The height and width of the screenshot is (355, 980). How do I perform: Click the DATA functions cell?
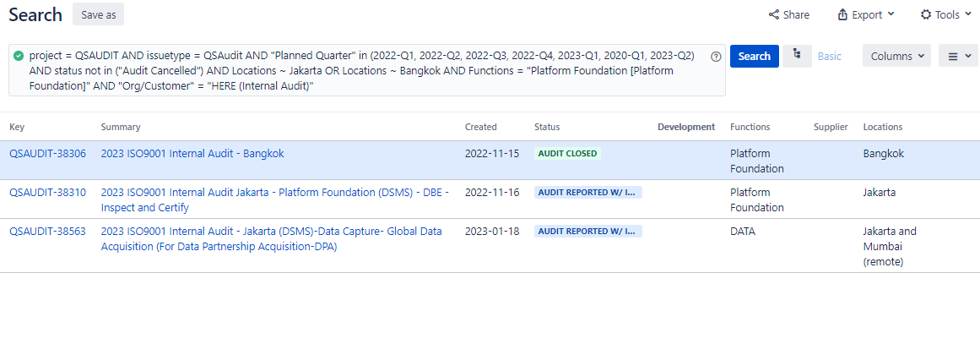coord(743,231)
